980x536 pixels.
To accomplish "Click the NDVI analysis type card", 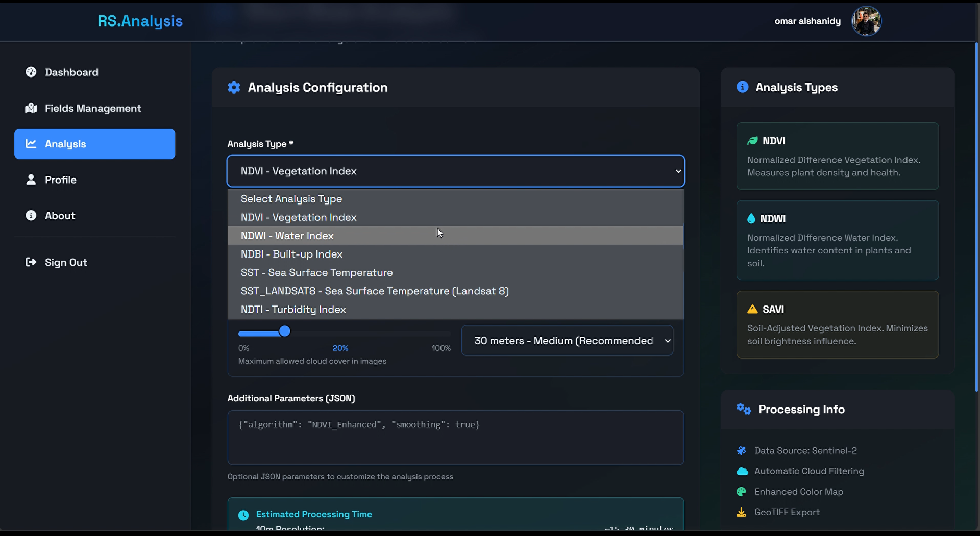I will (x=837, y=156).
